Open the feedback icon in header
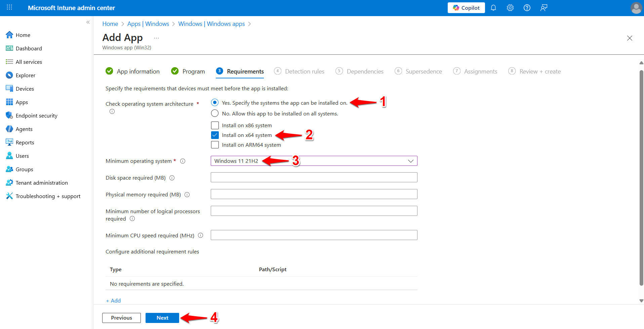644x329 pixels. tap(544, 8)
